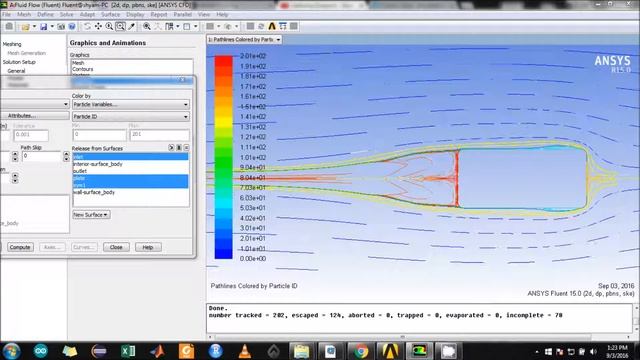The height and width of the screenshot is (360, 640).
Task: Open the Save icon dropdown arrow
Action: click(52, 27)
